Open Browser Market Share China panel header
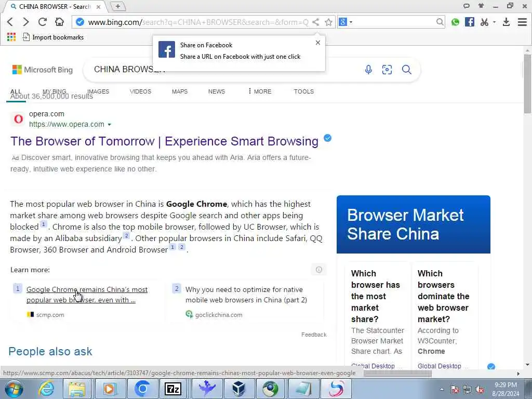The image size is (532, 399). coord(413,224)
